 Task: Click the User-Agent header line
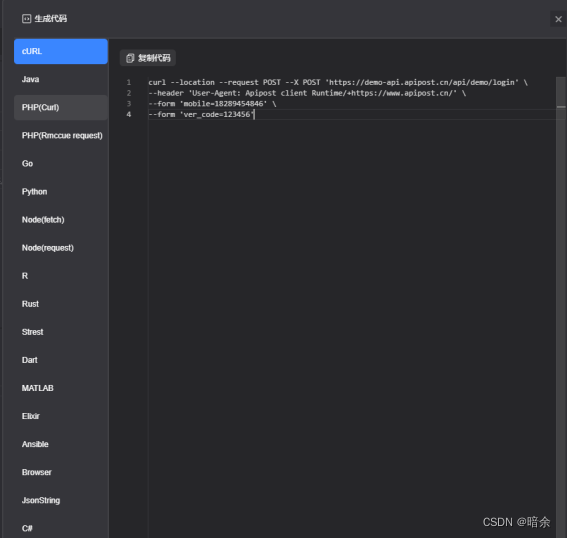pos(307,93)
